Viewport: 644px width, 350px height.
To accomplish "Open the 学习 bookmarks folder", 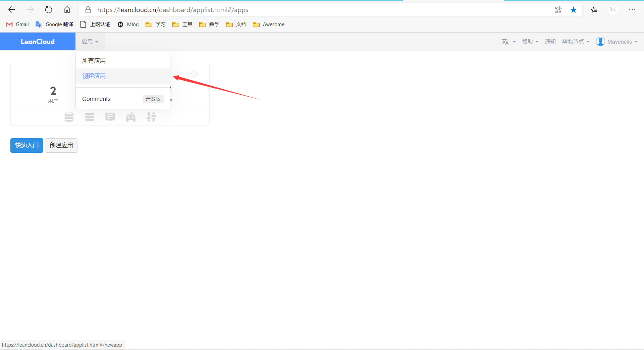I will 155,24.
